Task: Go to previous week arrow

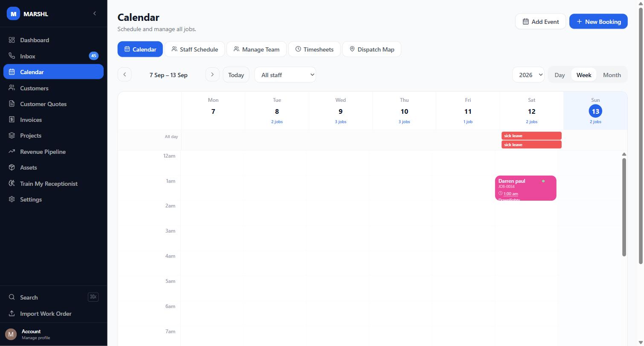Action: click(125, 75)
